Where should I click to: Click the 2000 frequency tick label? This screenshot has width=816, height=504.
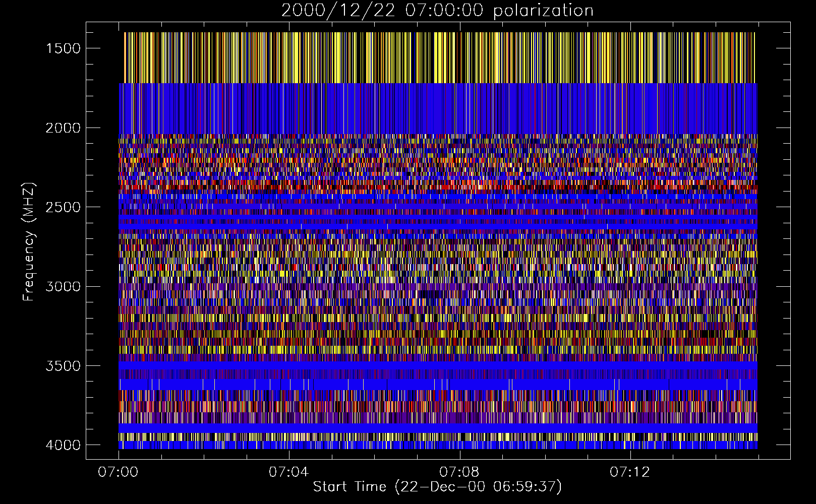[x=63, y=128]
